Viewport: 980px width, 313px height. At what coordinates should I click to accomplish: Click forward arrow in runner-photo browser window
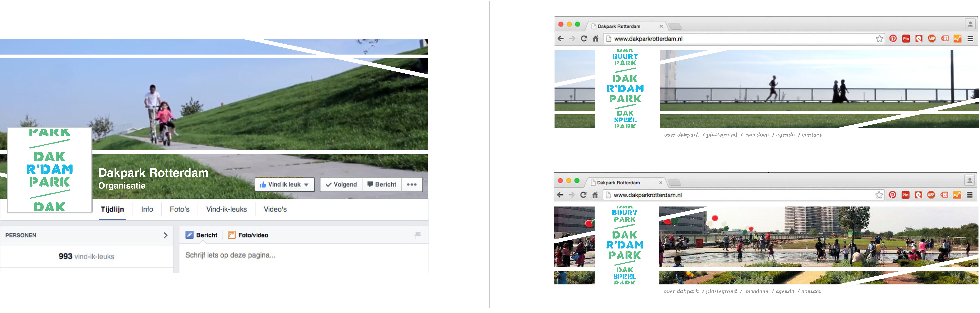tap(572, 38)
